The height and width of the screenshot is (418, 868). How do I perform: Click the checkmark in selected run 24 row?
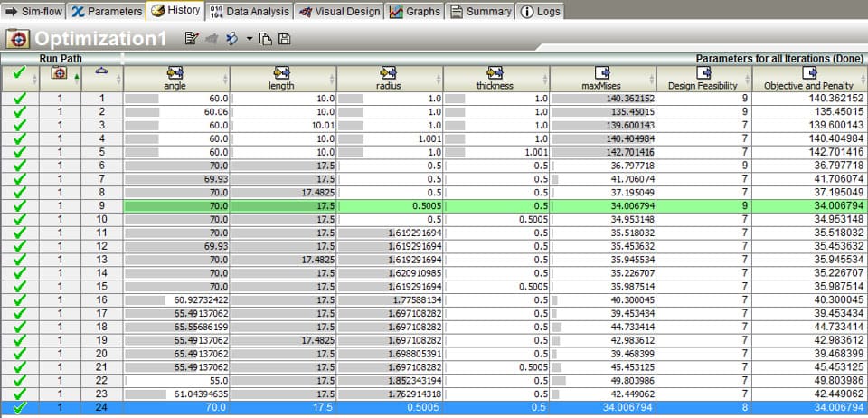tap(20, 408)
